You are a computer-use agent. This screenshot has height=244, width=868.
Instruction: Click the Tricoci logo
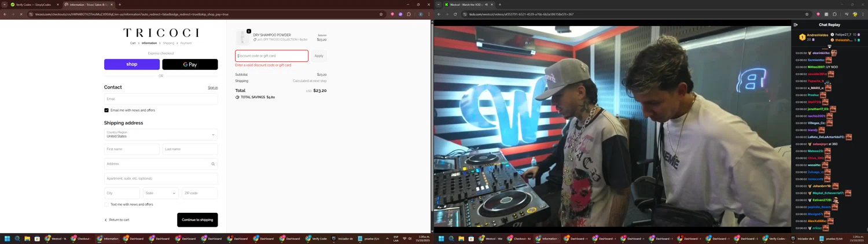pos(161,33)
